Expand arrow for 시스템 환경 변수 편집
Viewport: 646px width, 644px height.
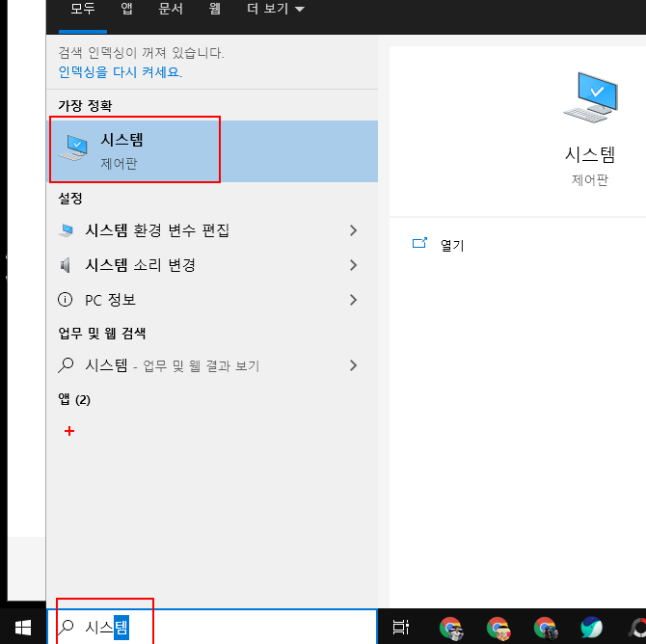point(353,230)
